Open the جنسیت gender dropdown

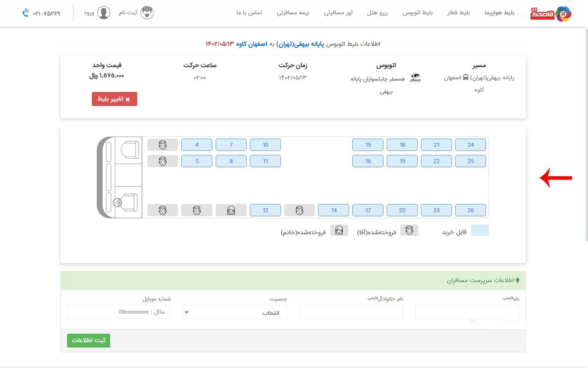click(235, 312)
